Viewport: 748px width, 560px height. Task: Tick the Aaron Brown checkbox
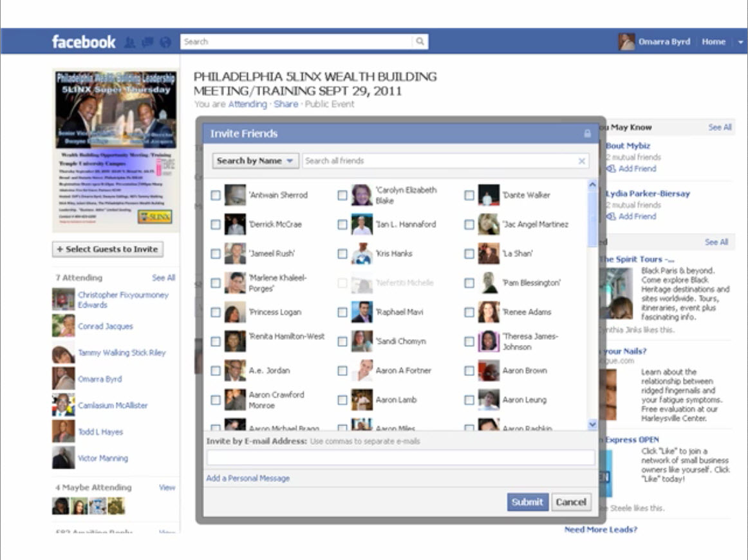(x=469, y=371)
